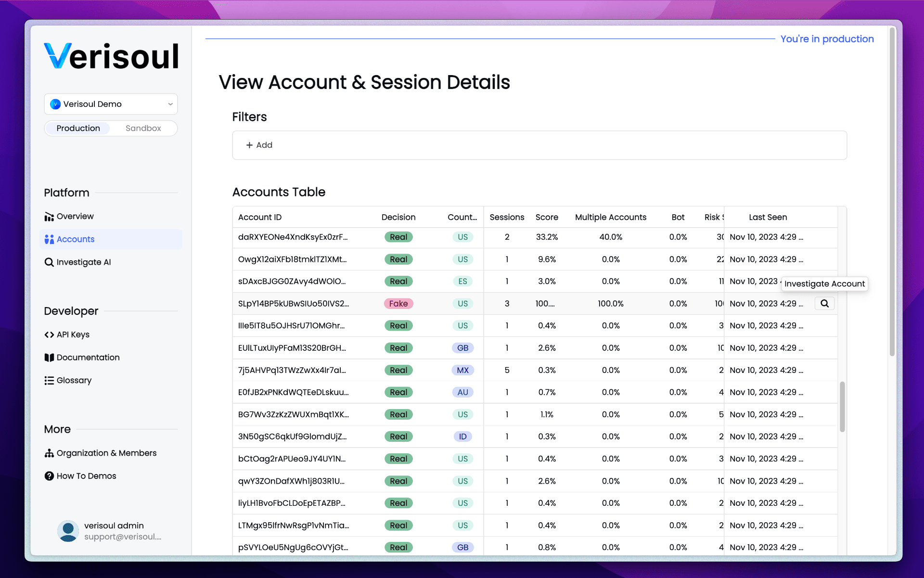Click the Verisoul Demo organization badge icon
Viewport: 924px width, 578px height.
click(x=55, y=104)
